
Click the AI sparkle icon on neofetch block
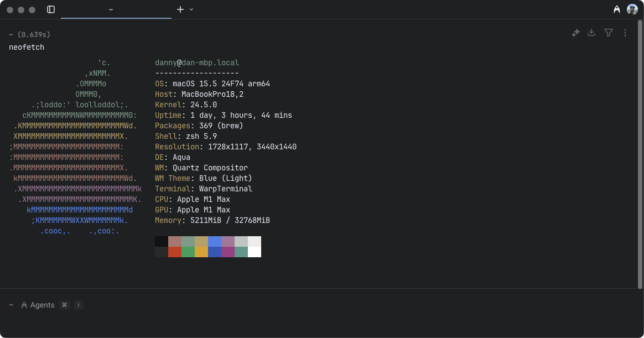575,33
